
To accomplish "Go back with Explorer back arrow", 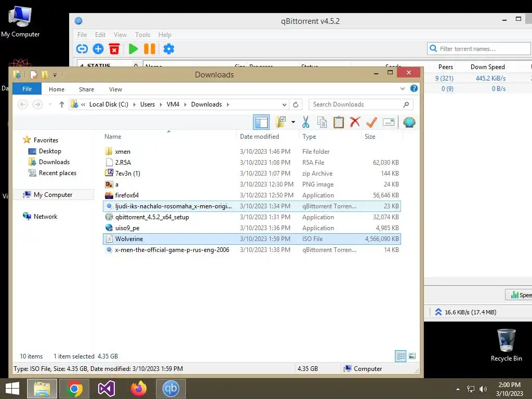I will pos(23,104).
